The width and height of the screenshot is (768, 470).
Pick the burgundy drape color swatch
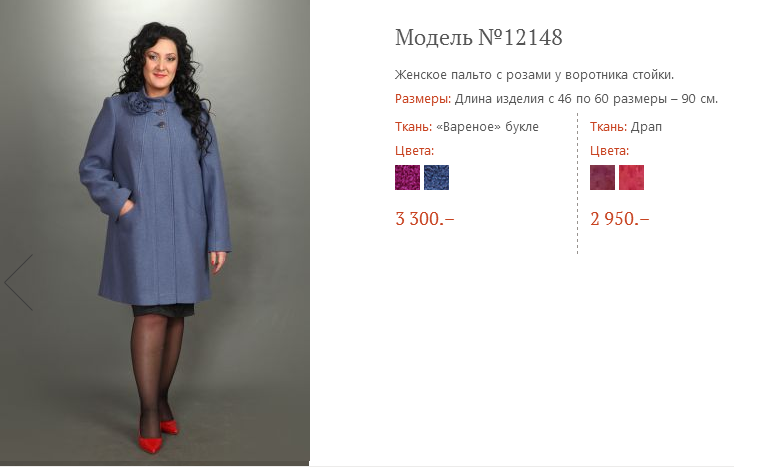(x=602, y=177)
